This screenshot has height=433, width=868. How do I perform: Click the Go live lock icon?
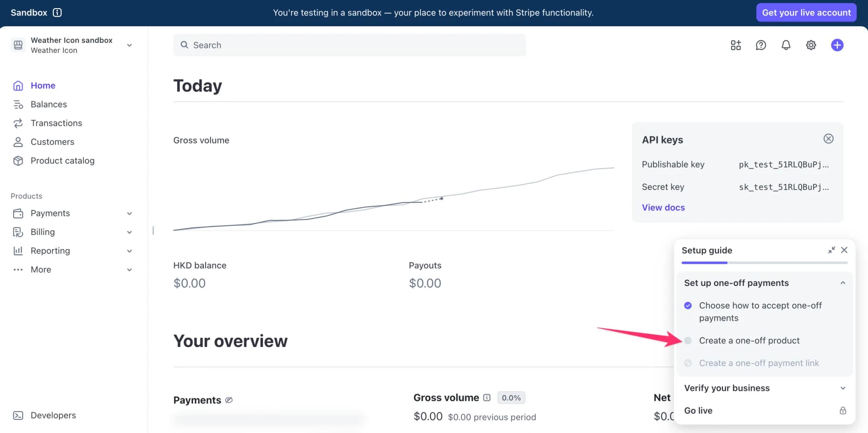pyautogui.click(x=843, y=410)
